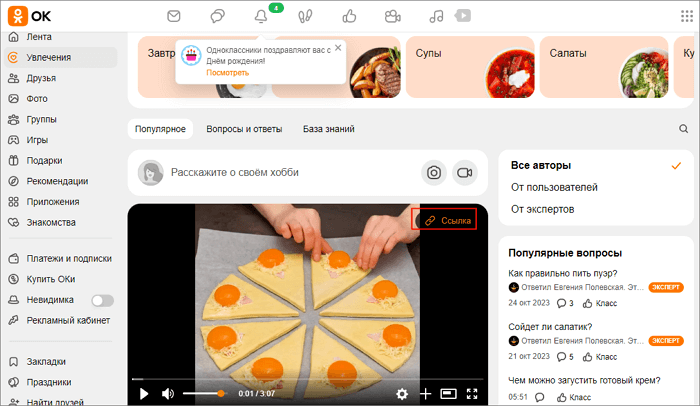Open 'Чем можно загустить готовый крем?'

tap(584, 380)
